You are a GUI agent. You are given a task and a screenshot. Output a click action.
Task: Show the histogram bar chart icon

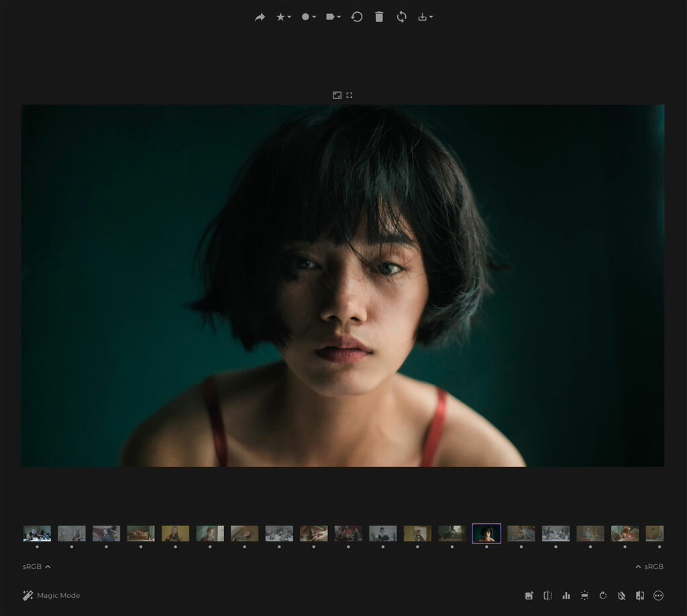[566, 595]
